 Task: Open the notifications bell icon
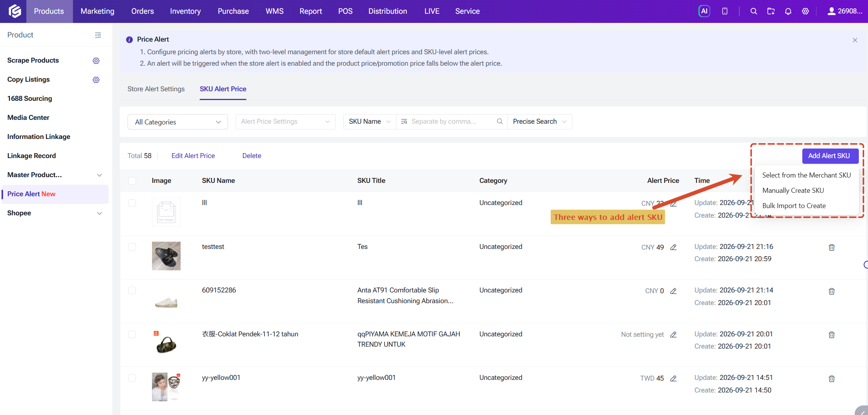click(788, 11)
